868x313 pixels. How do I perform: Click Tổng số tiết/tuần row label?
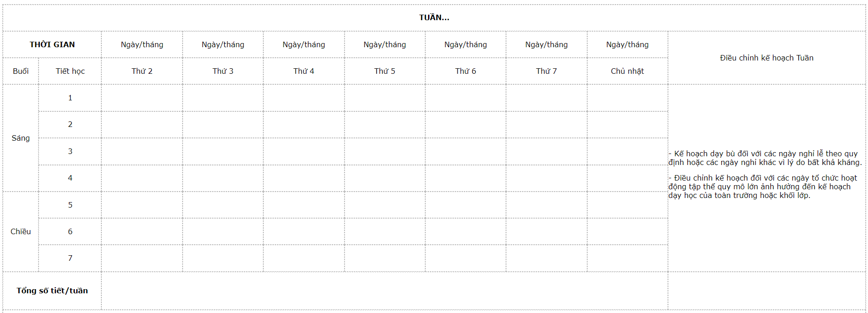pyautogui.click(x=52, y=291)
